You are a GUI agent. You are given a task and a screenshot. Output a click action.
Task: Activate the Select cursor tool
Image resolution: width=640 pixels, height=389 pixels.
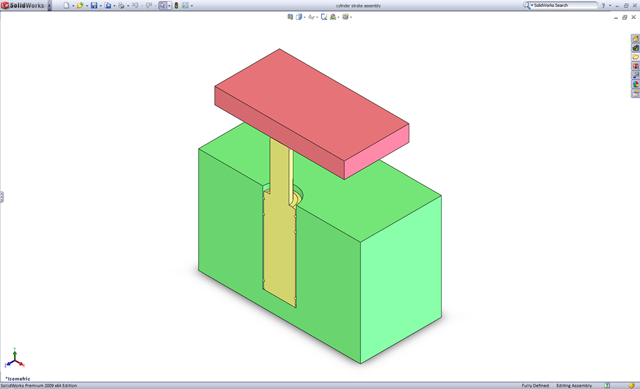pyautogui.click(x=162, y=5)
